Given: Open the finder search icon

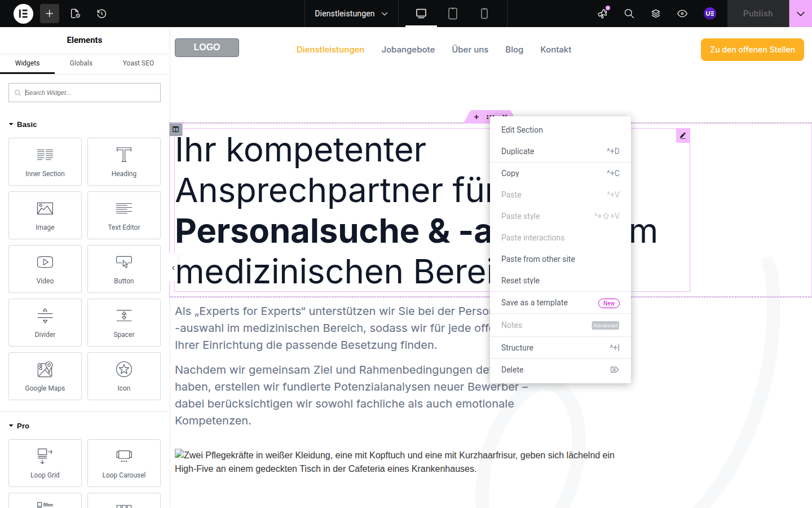Looking at the screenshot, I should [629, 14].
